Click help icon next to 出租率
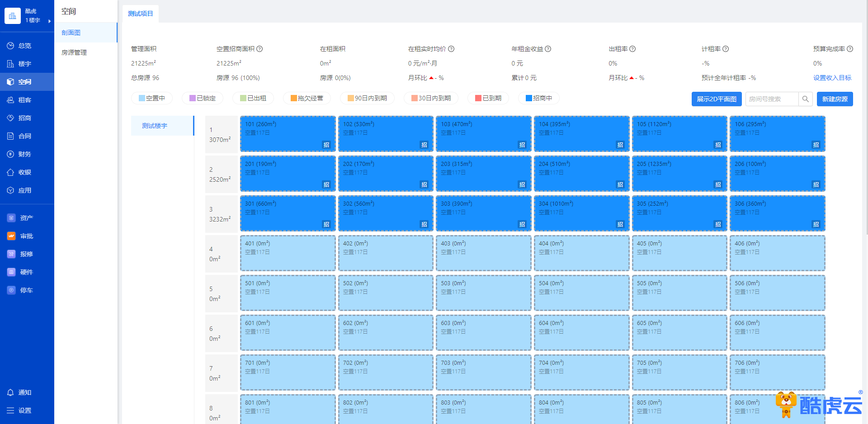868x424 pixels. 632,49
